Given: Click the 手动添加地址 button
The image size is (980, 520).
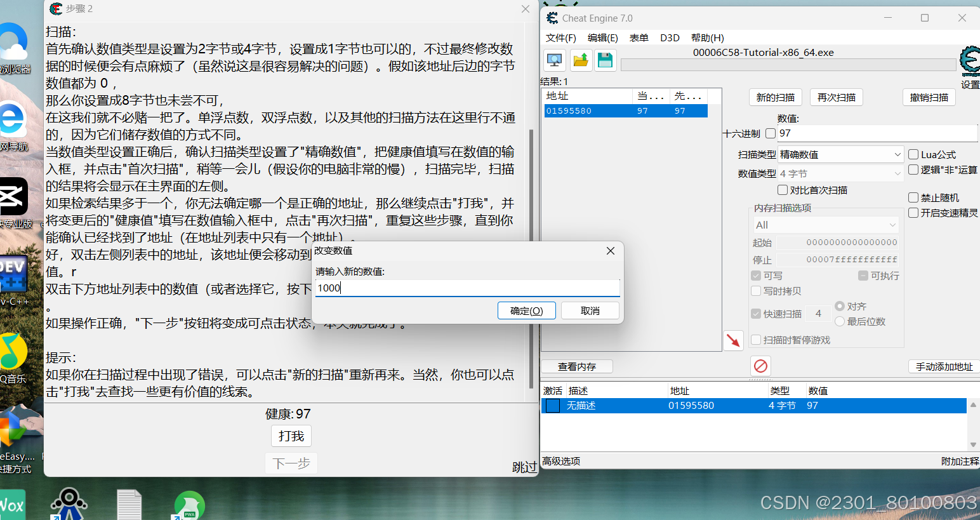Looking at the screenshot, I should [944, 366].
